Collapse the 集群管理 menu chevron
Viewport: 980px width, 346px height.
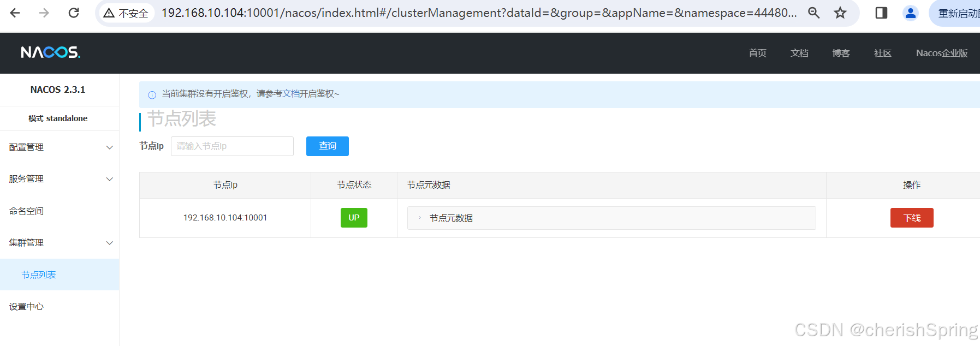point(110,243)
